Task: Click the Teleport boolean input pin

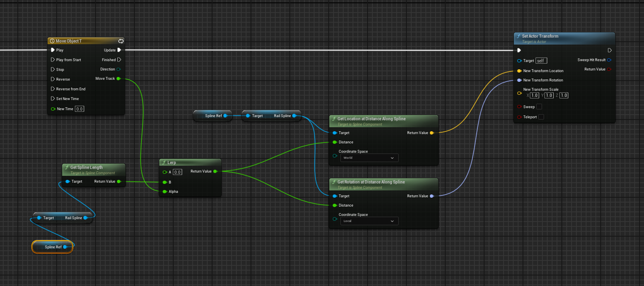Action: coord(519,117)
